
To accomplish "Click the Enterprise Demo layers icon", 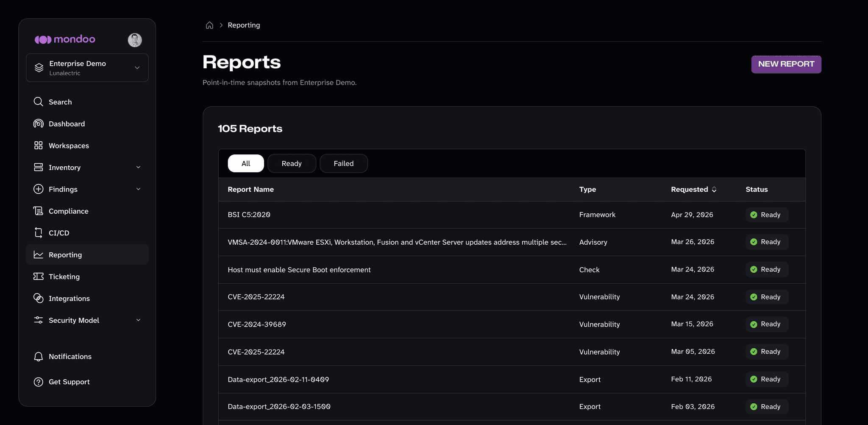I will pyautogui.click(x=39, y=67).
